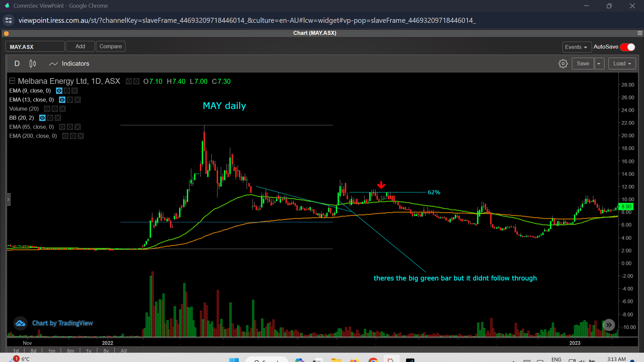Remove the EMA (9, close, 0) indicator
Screen dimensions: 644x362
74,90
